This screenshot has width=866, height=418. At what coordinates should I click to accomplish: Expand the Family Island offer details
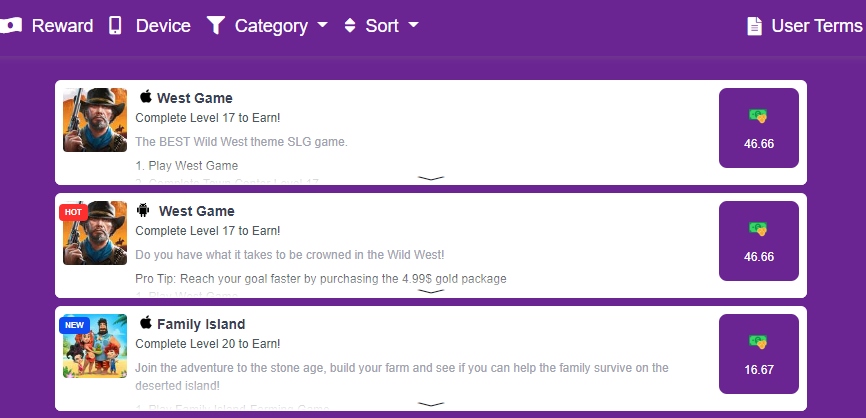tap(431, 404)
